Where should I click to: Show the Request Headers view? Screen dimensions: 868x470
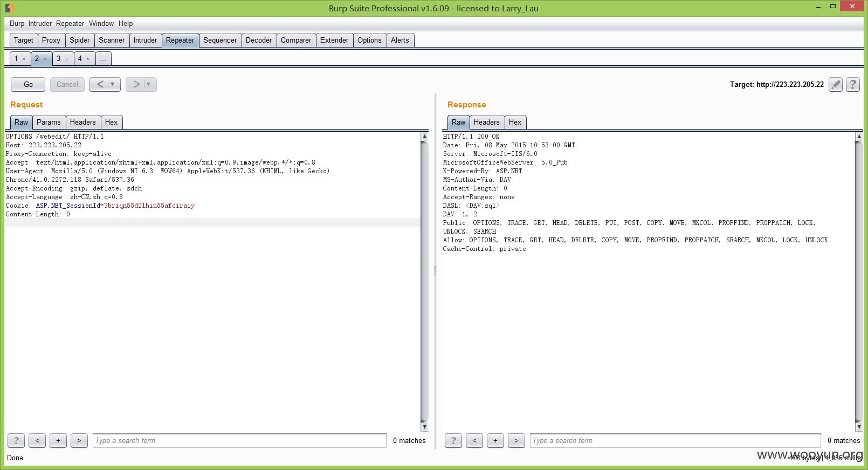(83, 122)
